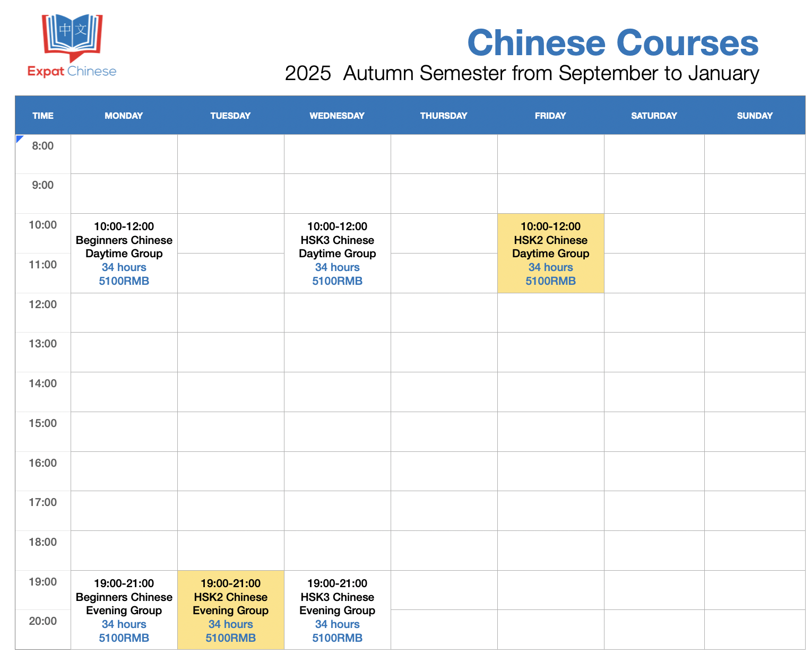812x663 pixels.
Task: Click the empty Sunday 8:00 cell
Action: 755,154
